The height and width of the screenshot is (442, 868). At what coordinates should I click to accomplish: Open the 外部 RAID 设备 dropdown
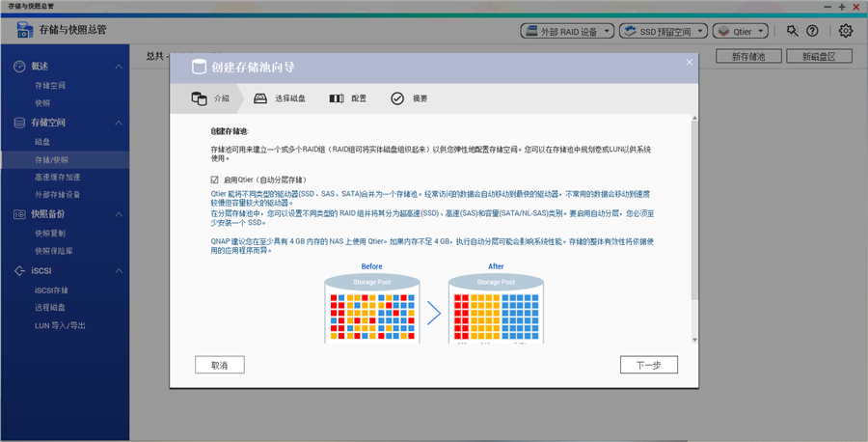point(566,31)
